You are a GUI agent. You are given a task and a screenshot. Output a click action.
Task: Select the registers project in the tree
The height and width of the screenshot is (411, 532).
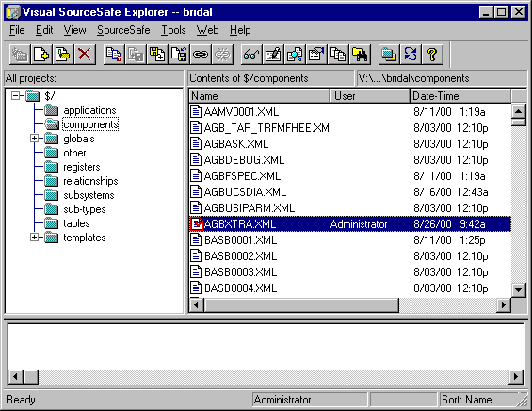click(x=82, y=167)
